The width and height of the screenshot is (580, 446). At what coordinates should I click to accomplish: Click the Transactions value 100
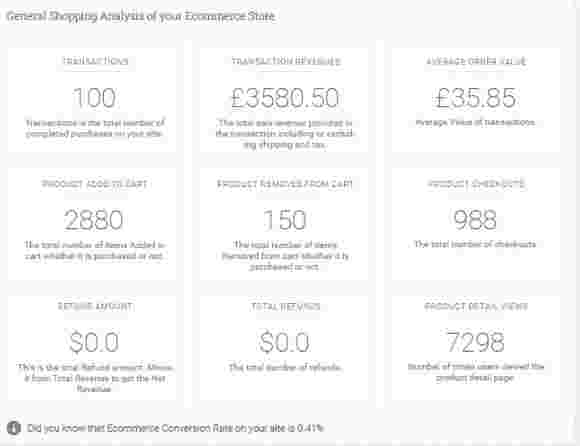94,98
